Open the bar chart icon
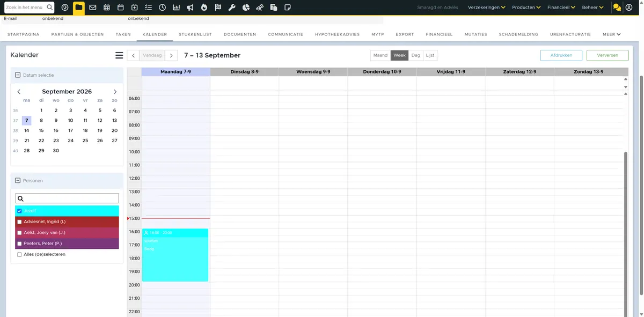Screen dimensions: 644x317 [176, 8]
